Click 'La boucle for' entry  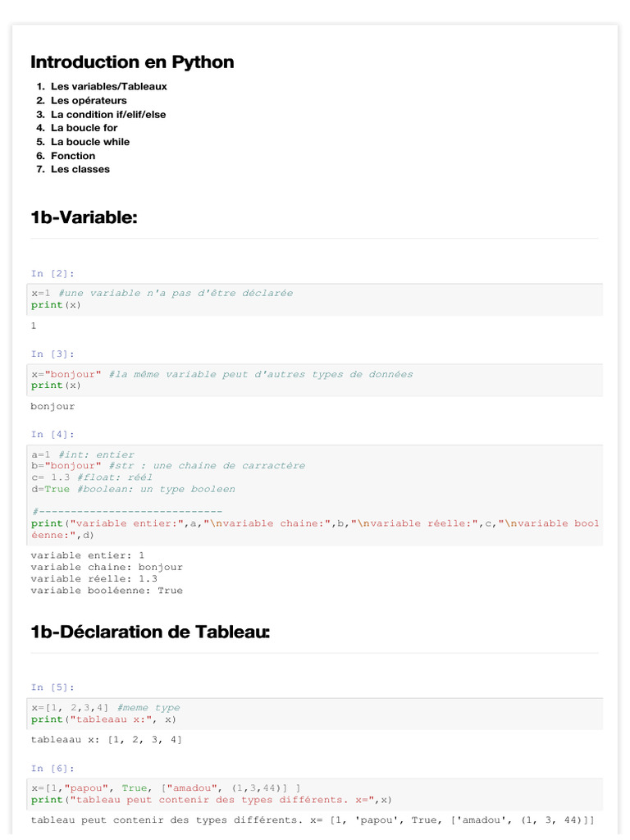84,127
